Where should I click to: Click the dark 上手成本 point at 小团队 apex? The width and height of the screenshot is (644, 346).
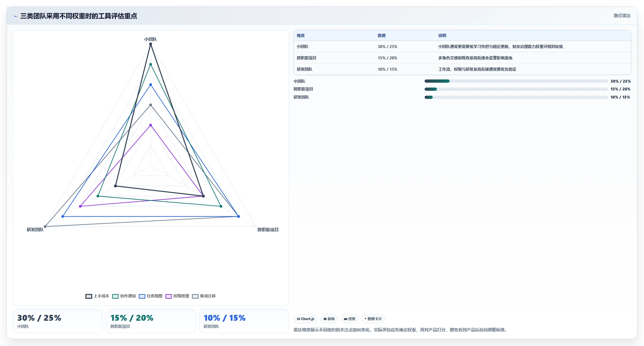tap(151, 44)
